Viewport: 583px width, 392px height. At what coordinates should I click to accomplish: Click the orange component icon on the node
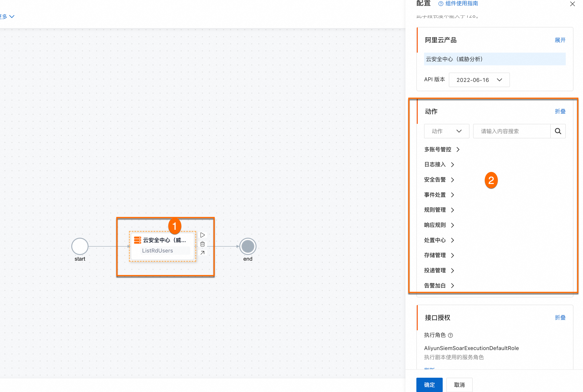pos(137,240)
